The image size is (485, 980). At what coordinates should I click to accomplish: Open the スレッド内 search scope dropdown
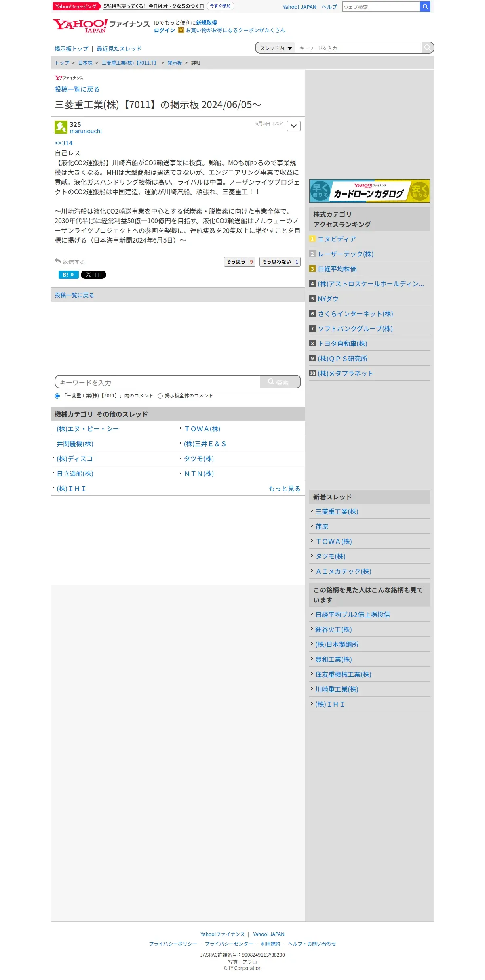click(x=276, y=48)
